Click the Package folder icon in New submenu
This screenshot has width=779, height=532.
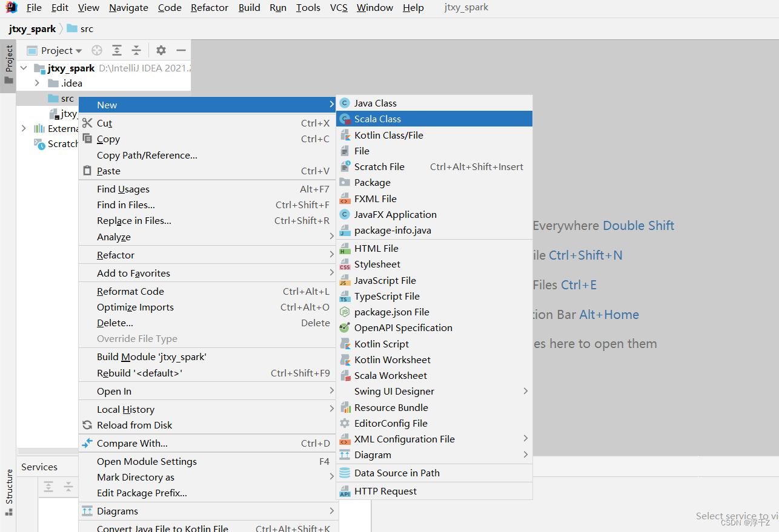click(345, 182)
